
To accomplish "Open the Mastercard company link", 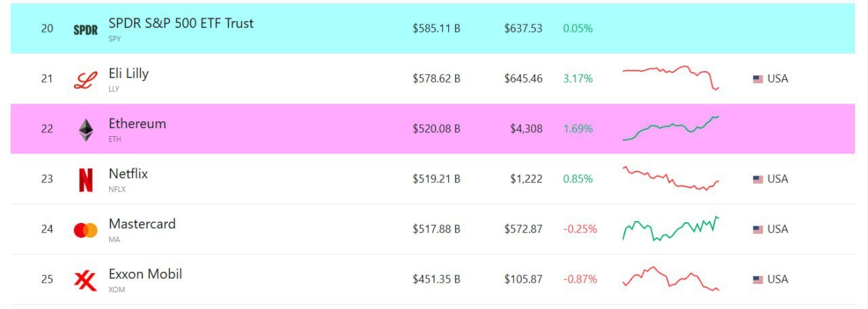I will 142,224.
